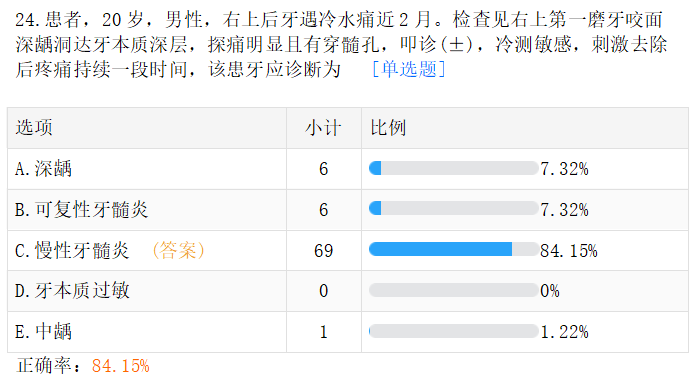Viewport: 697px width, 380px height.
Task: Select option D. 牙本质过敏 row
Action: tap(348, 291)
